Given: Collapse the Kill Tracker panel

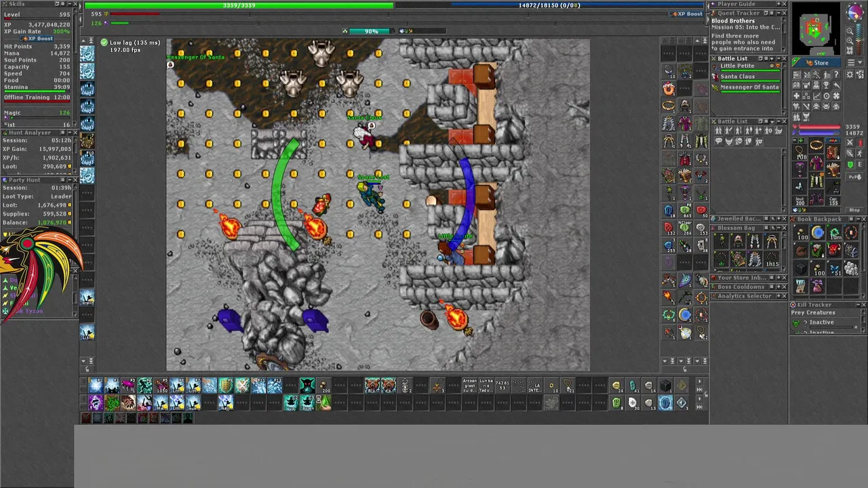Looking at the screenshot, I should (x=859, y=304).
